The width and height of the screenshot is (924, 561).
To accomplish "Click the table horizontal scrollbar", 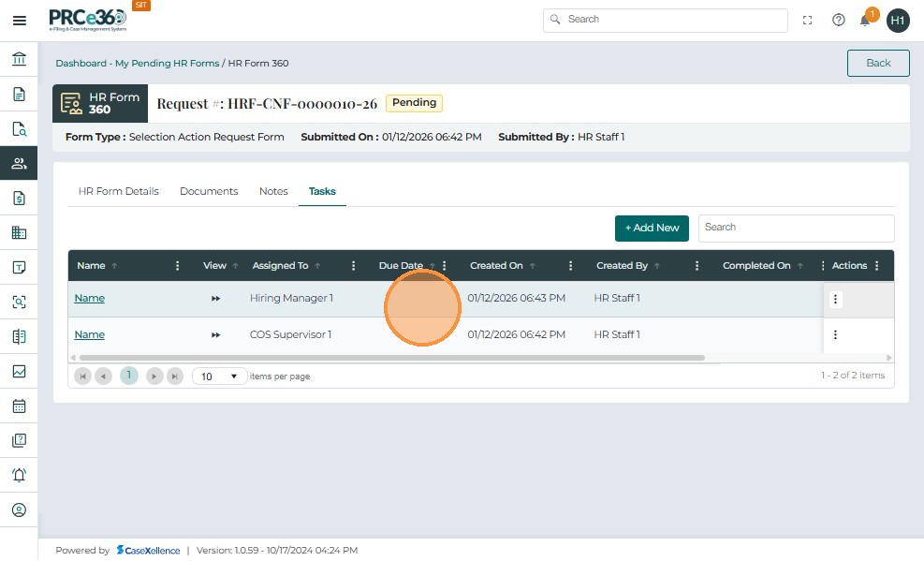I will tap(392, 358).
